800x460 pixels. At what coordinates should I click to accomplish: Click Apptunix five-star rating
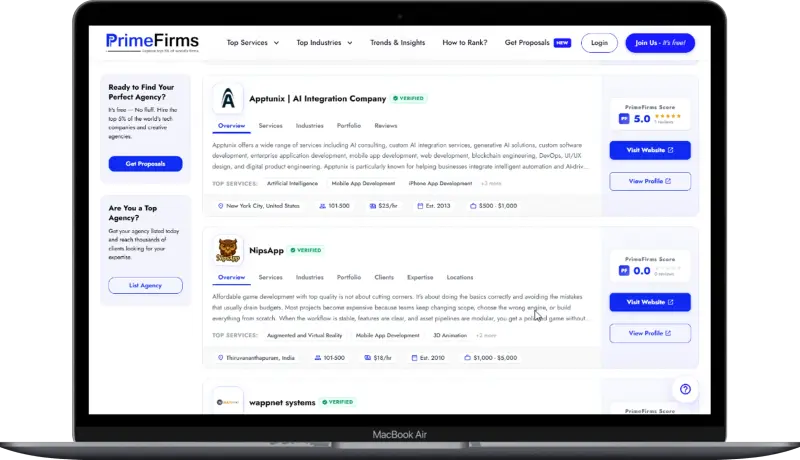(x=668, y=117)
